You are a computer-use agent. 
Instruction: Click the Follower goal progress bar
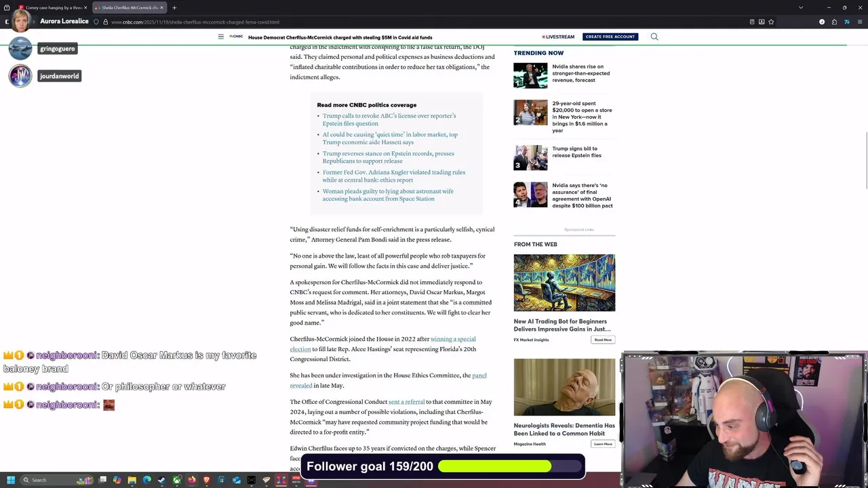click(x=511, y=466)
